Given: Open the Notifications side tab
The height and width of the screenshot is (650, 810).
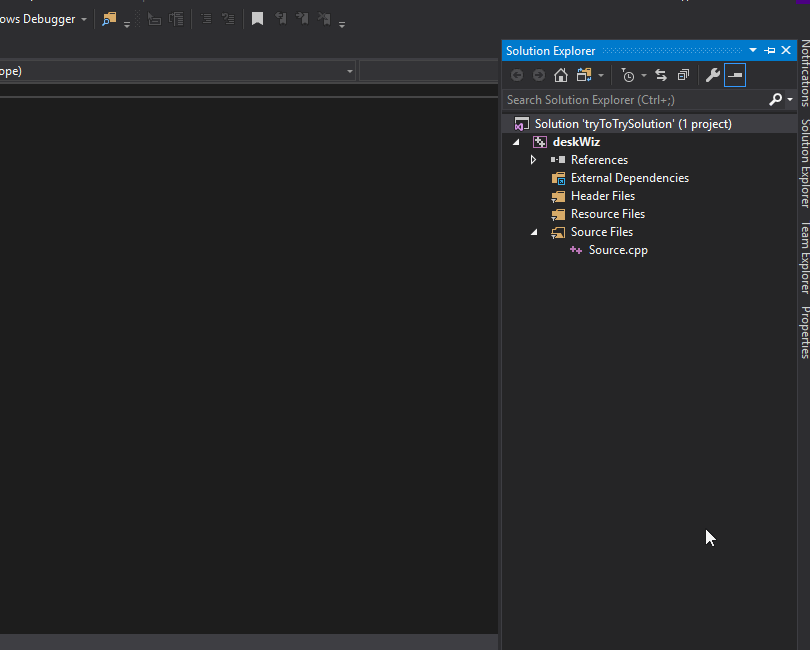Looking at the screenshot, I should 803,73.
